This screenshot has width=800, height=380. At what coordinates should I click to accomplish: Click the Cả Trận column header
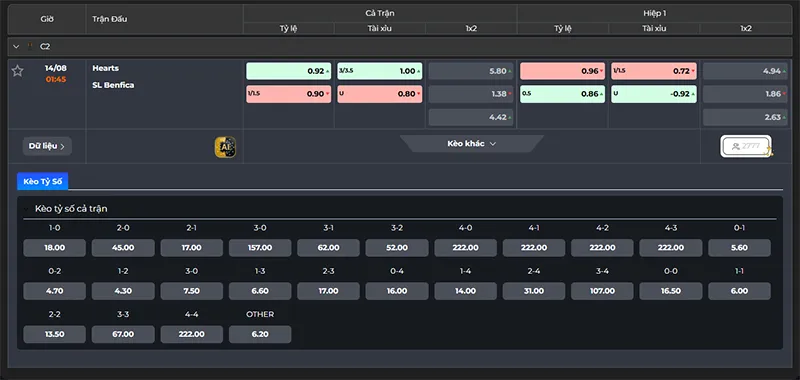click(x=380, y=13)
